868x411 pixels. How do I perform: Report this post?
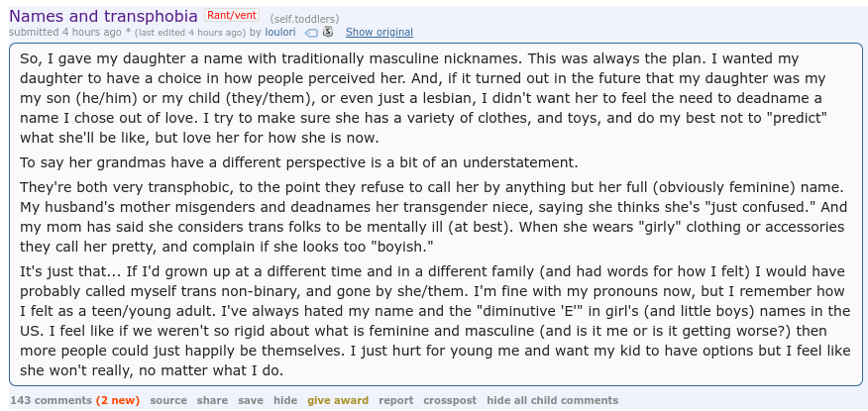tap(395, 400)
